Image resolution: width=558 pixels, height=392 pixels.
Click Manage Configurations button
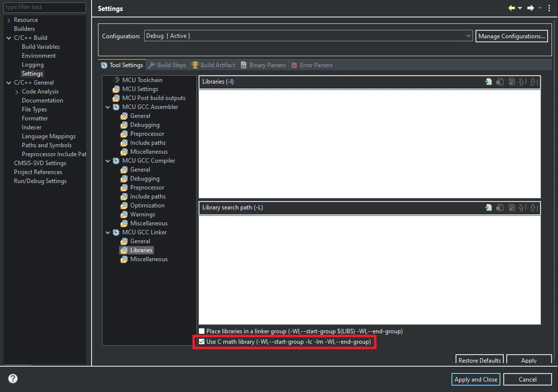tap(511, 36)
